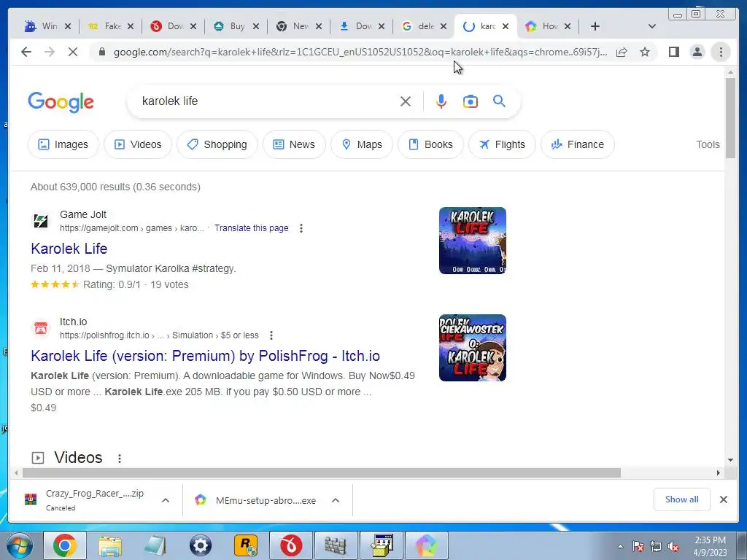Viewport: 747px width, 560px height.
Task: Filter results by Images
Action: click(63, 144)
